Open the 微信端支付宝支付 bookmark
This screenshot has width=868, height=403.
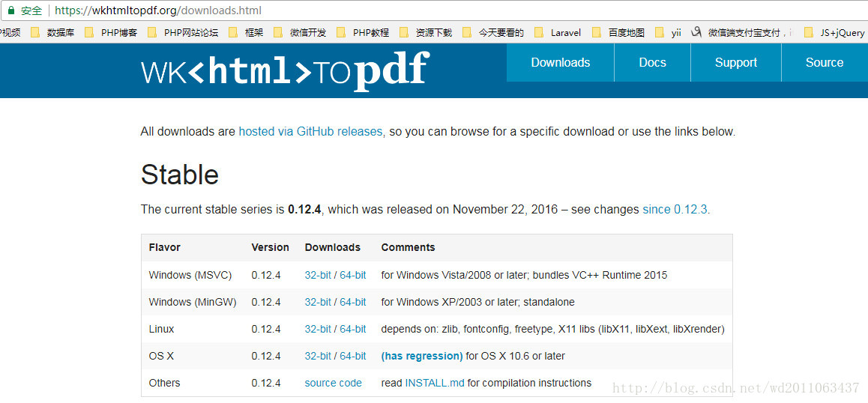tap(742, 33)
